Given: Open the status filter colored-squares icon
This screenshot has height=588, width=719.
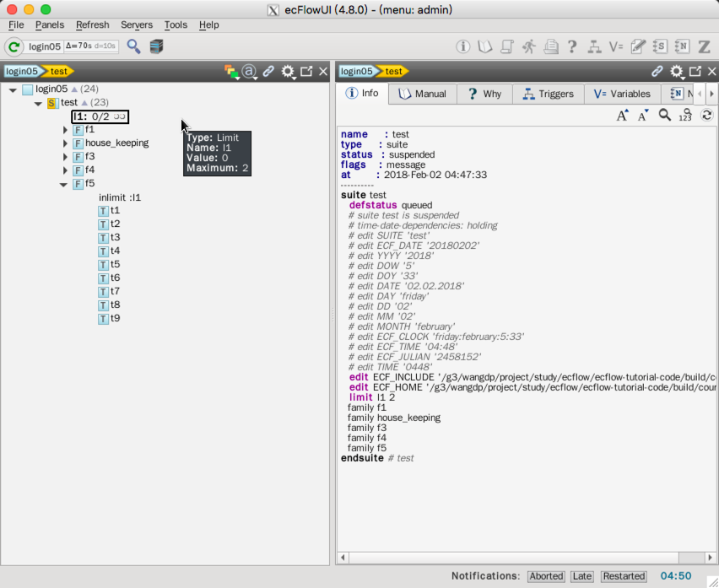Looking at the screenshot, I should click(x=231, y=72).
